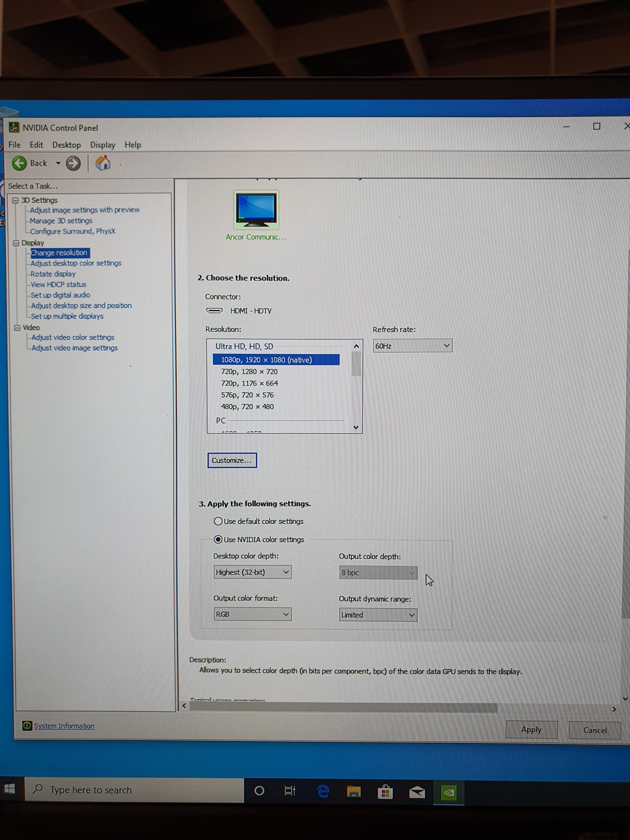
Task: Open the Task View taskbar icon
Action: click(290, 791)
